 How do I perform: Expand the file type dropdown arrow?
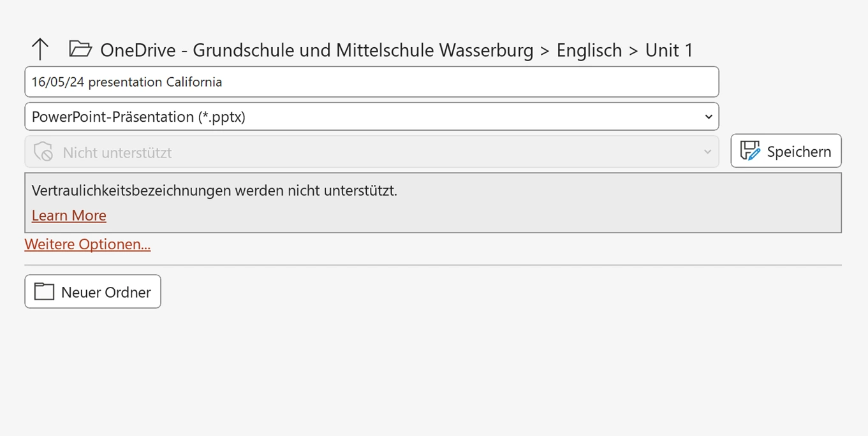pos(708,117)
